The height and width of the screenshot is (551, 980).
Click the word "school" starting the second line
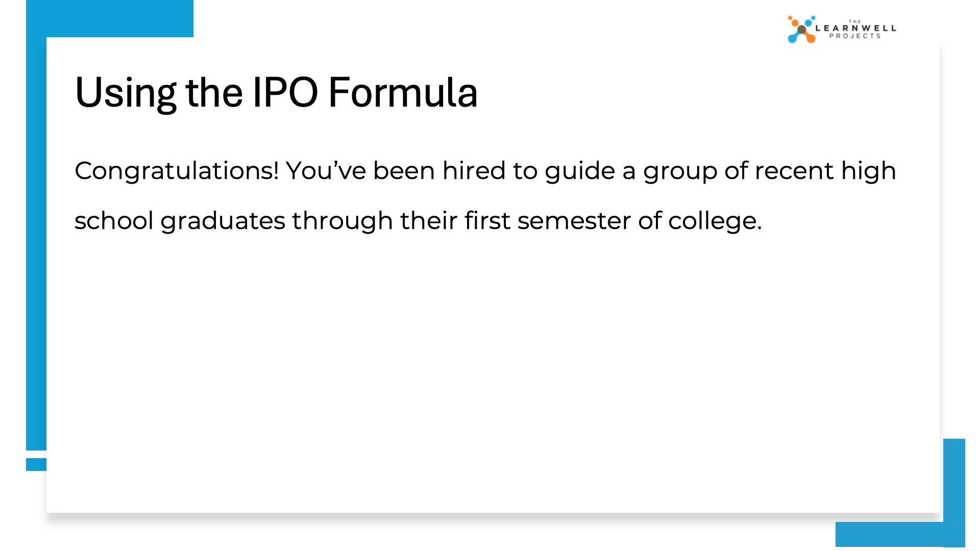tap(114, 220)
